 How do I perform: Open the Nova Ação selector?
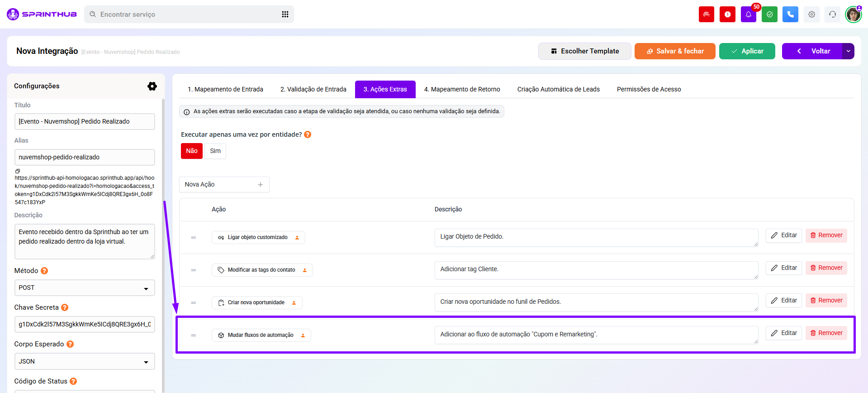(x=224, y=185)
